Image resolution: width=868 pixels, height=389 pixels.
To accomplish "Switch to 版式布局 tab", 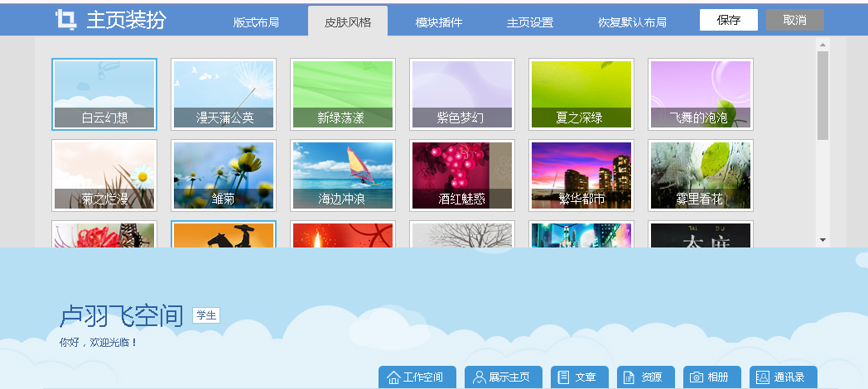I will (x=256, y=22).
